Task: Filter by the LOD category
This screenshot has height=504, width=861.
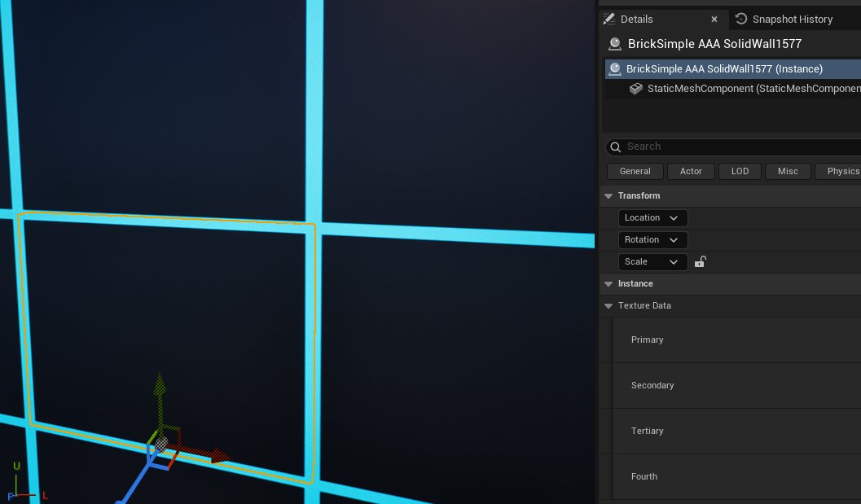Action: (x=740, y=171)
